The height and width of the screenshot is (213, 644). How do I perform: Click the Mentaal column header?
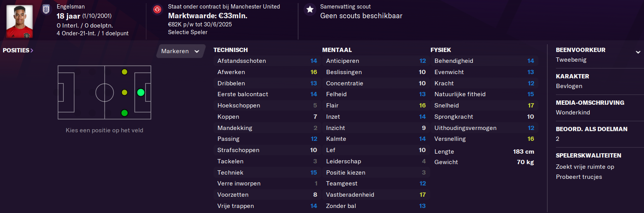point(337,50)
